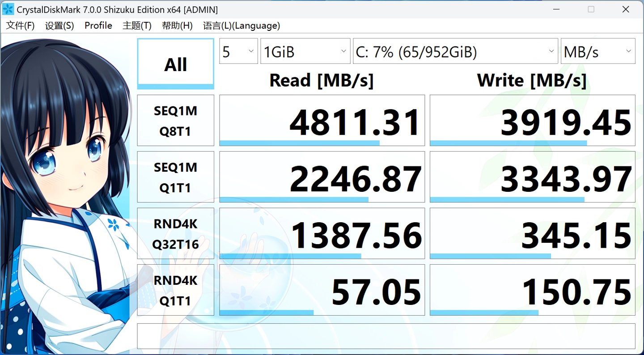Open the test count dropdown showing 5
644x355 pixels.
point(238,51)
